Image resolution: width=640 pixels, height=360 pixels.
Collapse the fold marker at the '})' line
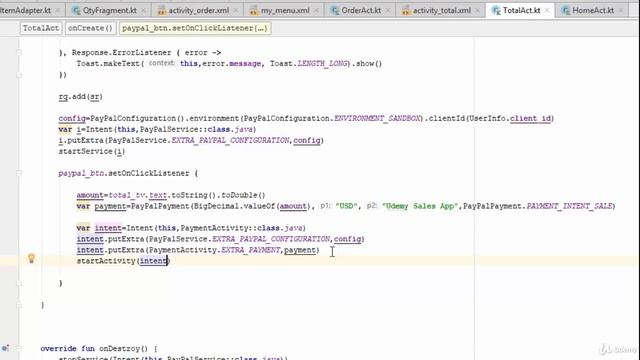[19, 75]
